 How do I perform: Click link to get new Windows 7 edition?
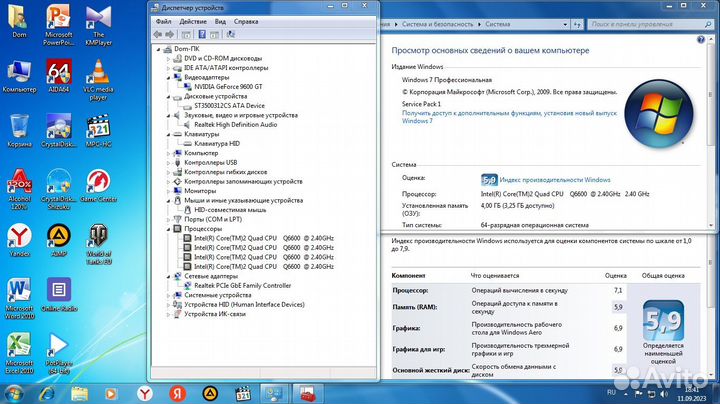[x=509, y=117]
